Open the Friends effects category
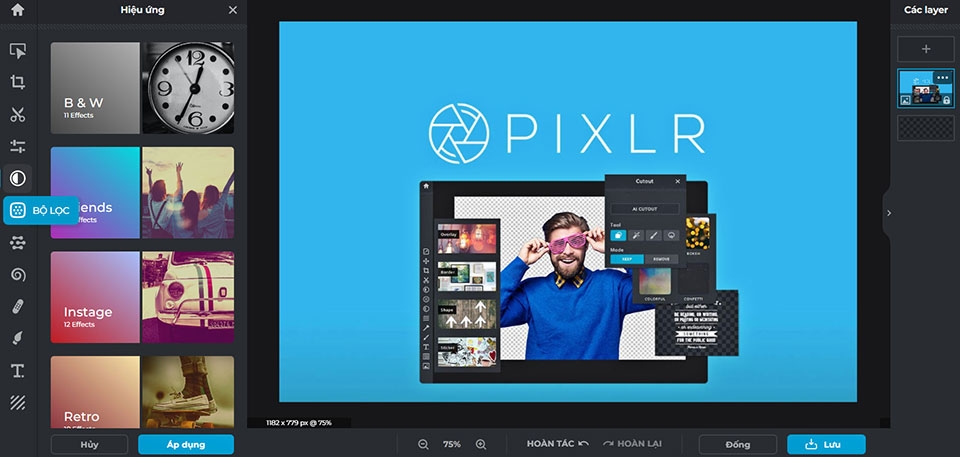The width and height of the screenshot is (960, 457). pyautogui.click(x=95, y=192)
